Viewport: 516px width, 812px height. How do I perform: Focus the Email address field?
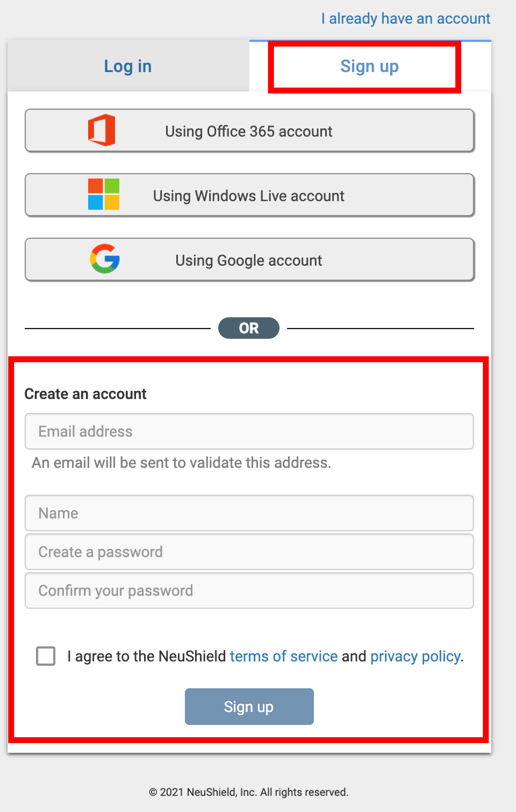click(249, 431)
